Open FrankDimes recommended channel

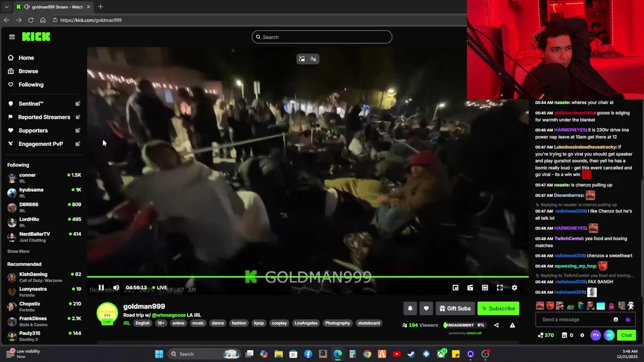tap(44, 321)
